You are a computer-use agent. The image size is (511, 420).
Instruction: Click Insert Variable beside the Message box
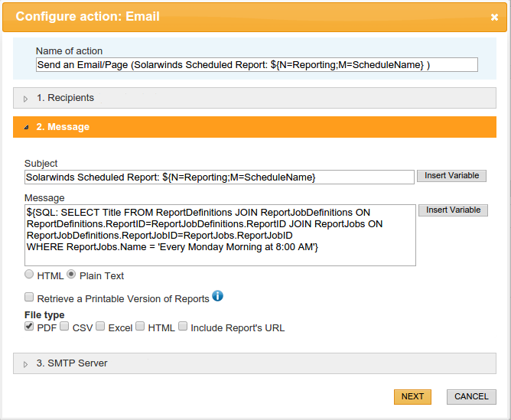pos(453,210)
